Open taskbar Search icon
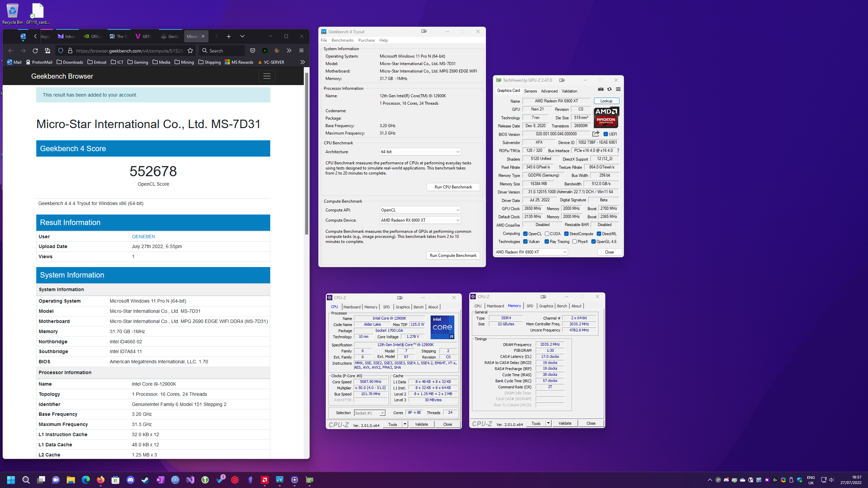The image size is (868, 488). pyautogui.click(x=26, y=480)
